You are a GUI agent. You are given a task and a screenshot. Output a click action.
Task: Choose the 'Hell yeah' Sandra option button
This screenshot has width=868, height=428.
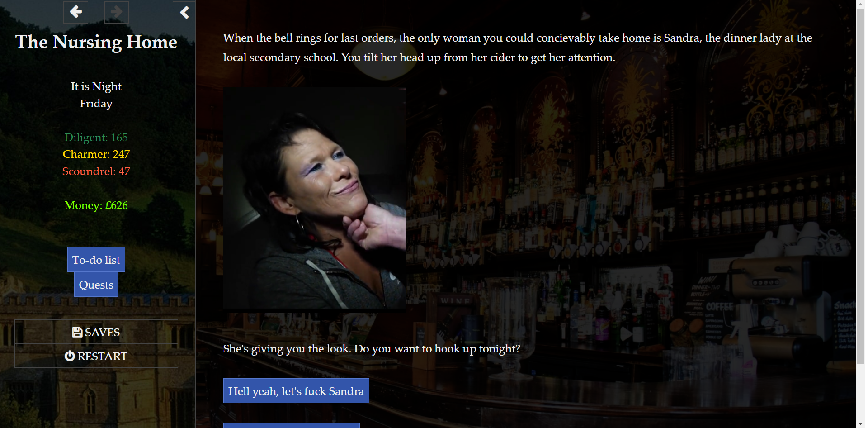(296, 391)
